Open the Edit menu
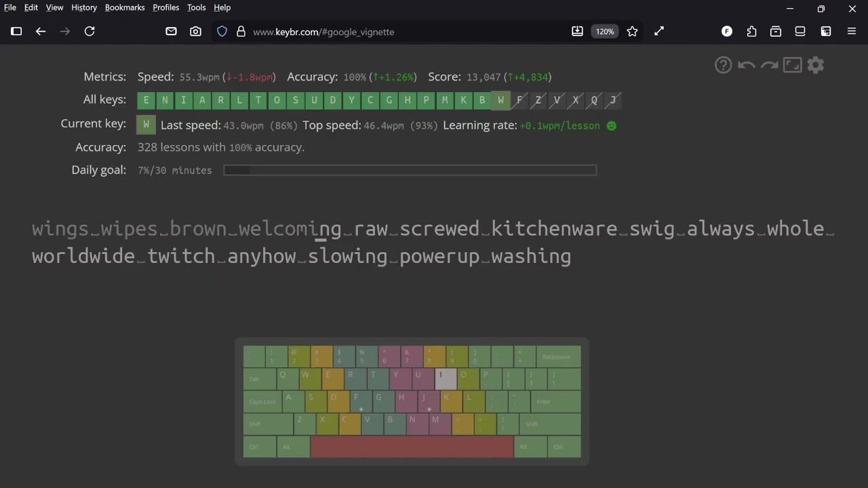Image resolution: width=868 pixels, height=488 pixels. pos(31,7)
